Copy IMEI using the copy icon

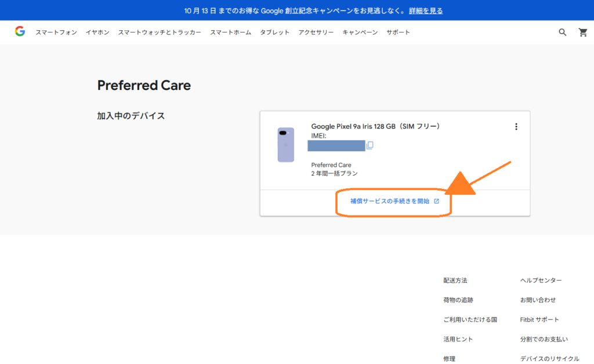pyautogui.click(x=370, y=145)
